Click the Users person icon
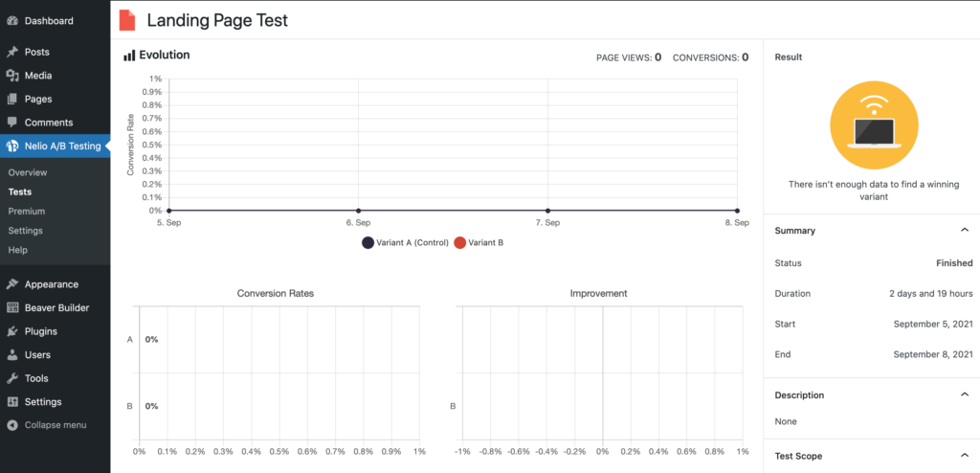This screenshot has height=473, width=980. pos(11,355)
